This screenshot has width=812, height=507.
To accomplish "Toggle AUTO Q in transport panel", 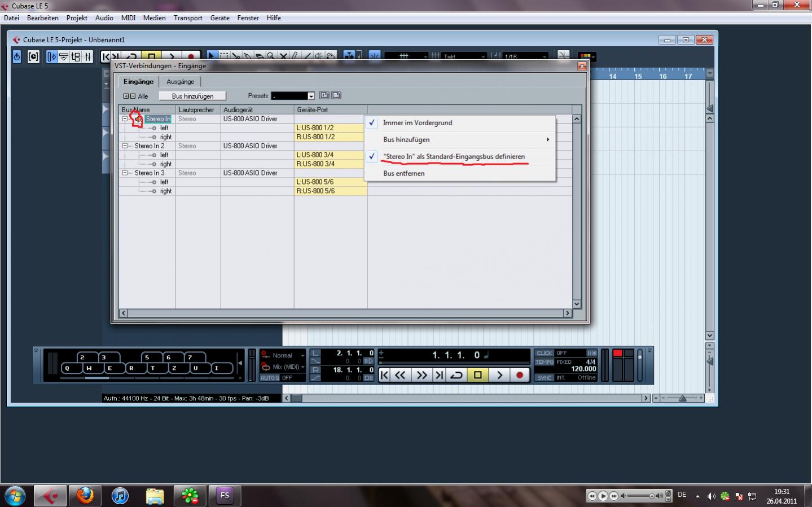I will point(270,378).
